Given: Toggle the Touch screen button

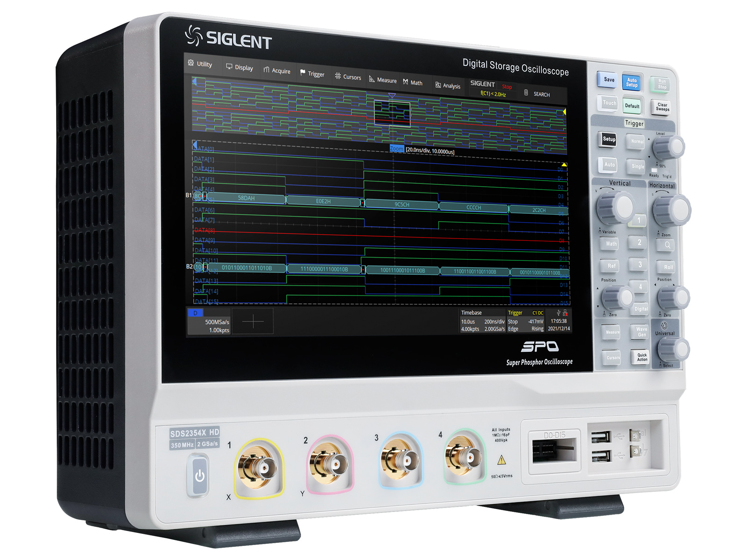Looking at the screenshot, I should tap(609, 103).
